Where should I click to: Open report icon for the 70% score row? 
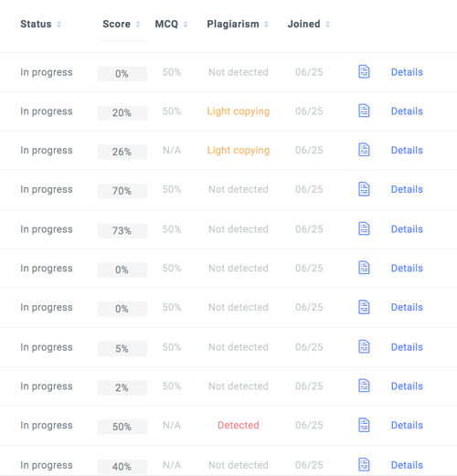(x=364, y=189)
